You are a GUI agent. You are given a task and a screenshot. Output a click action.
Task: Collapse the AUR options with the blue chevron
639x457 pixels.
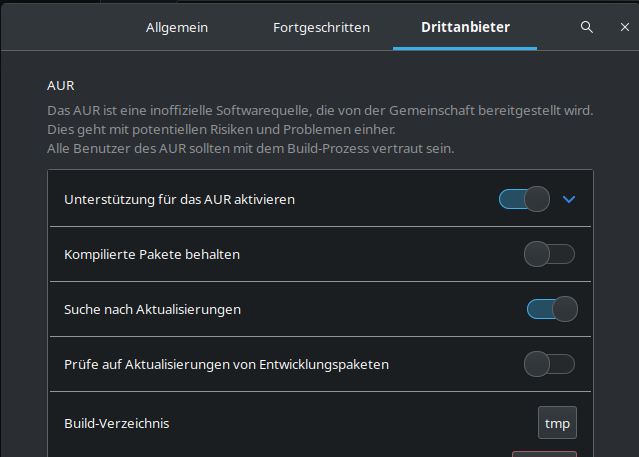click(x=569, y=199)
